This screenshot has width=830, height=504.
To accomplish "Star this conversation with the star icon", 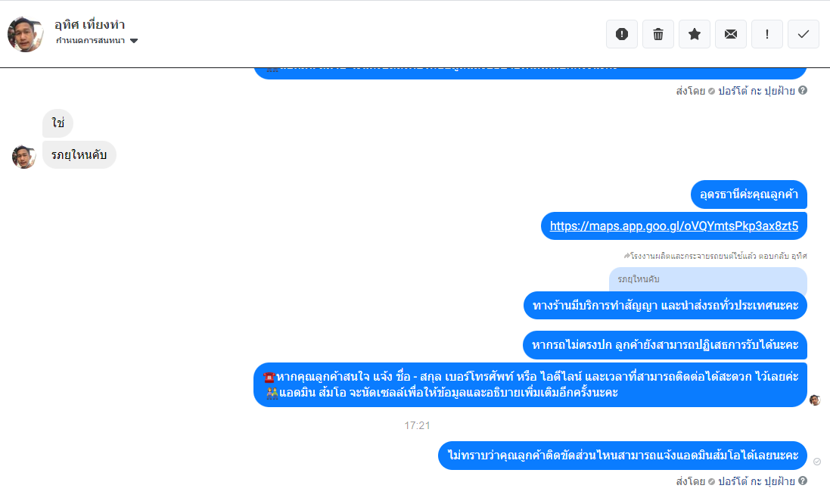I will (x=695, y=34).
